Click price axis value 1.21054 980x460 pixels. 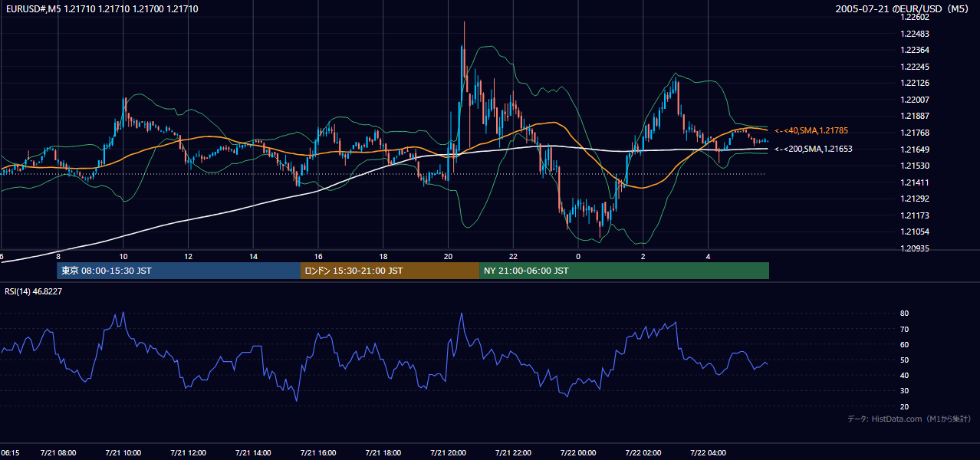914,232
